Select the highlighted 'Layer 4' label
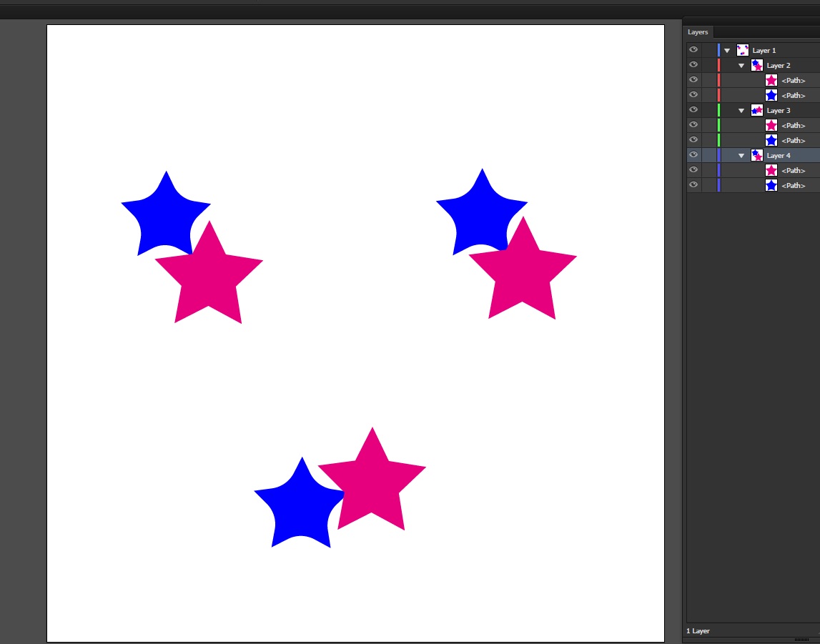Image resolution: width=820 pixels, height=644 pixels. point(779,155)
